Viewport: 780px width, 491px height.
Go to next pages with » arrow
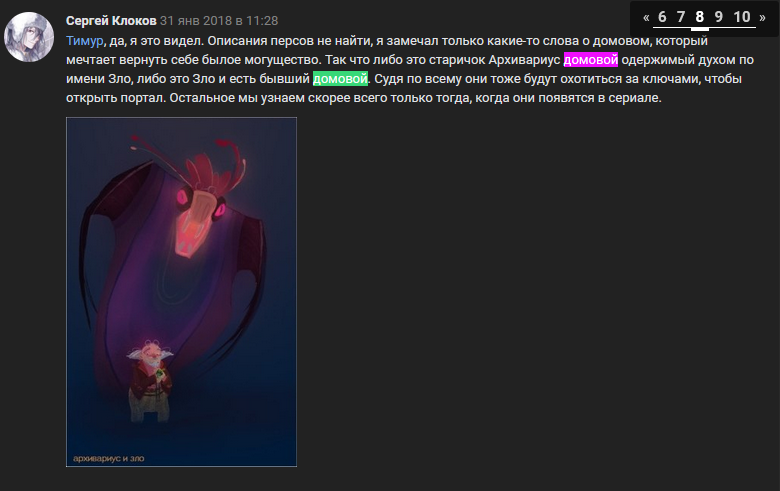[762, 17]
